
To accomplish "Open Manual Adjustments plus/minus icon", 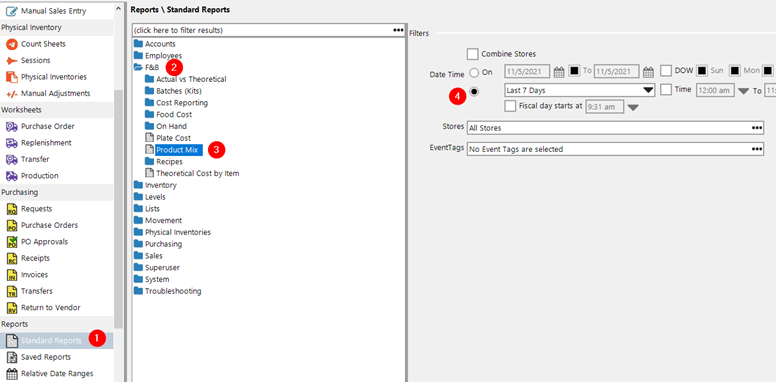I will (12, 93).
